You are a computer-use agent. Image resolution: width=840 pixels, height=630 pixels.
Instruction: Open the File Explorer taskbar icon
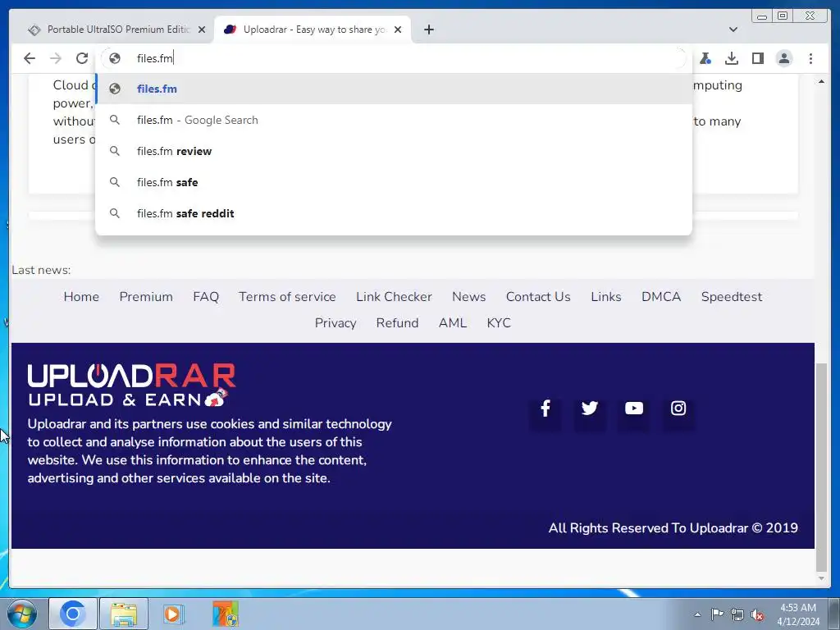tap(124, 614)
